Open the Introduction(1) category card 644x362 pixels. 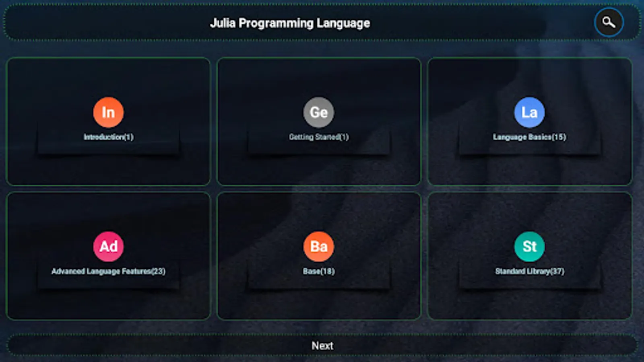(108, 121)
